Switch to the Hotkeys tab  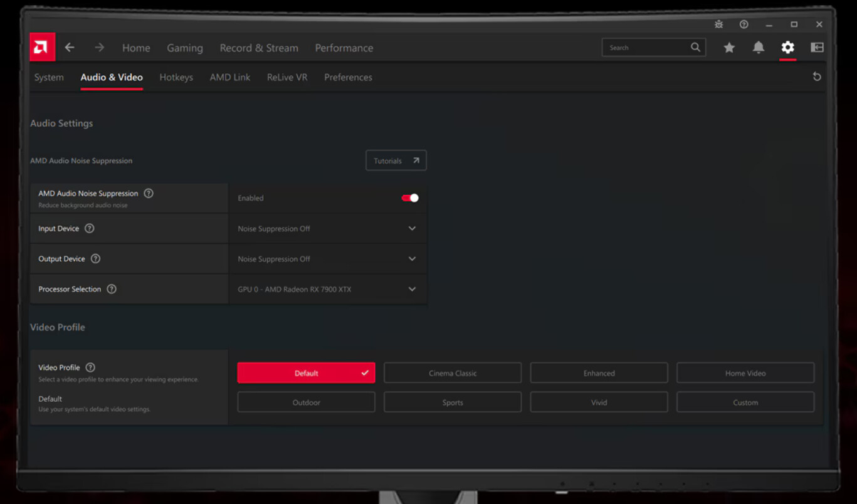176,77
